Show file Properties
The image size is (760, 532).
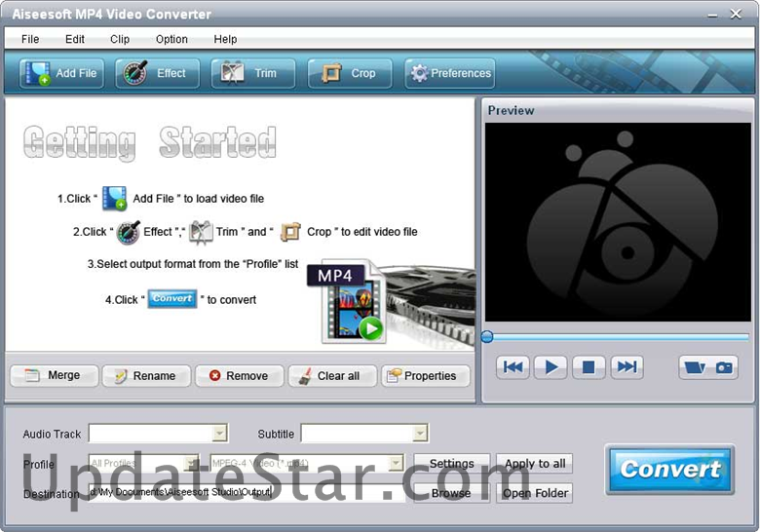click(x=426, y=375)
